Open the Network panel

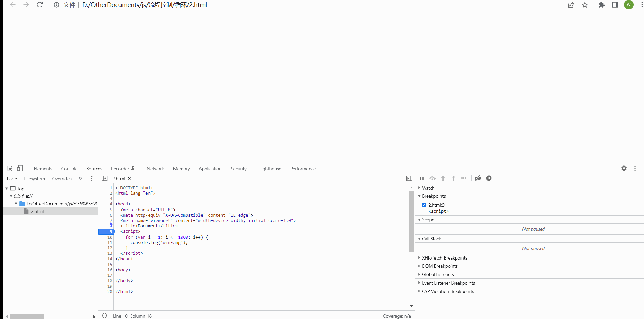tap(155, 169)
